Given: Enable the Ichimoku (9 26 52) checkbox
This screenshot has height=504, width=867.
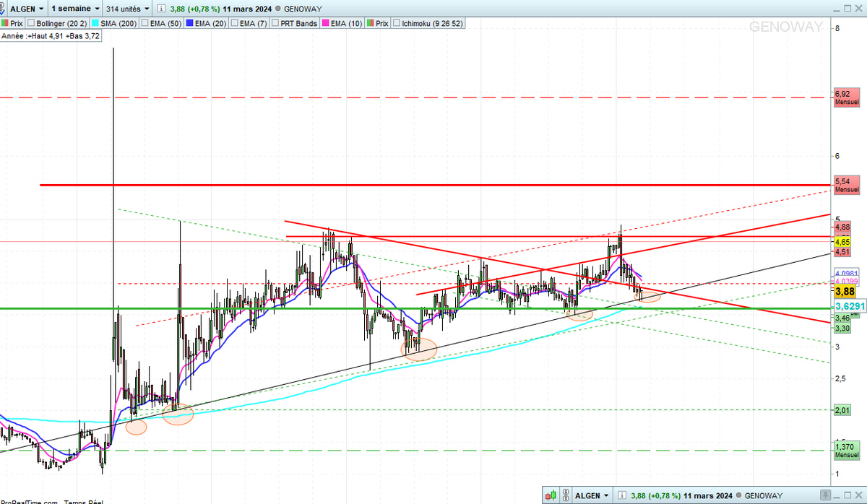Looking at the screenshot, I should coord(396,23).
